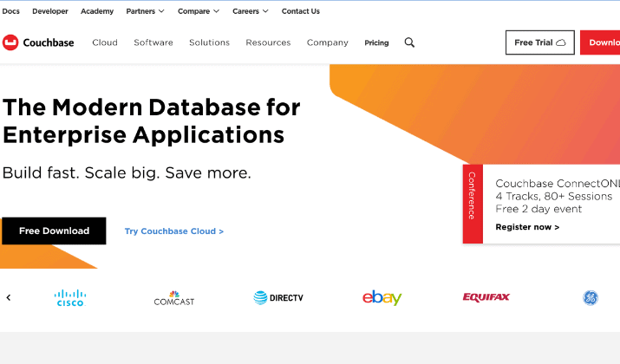Image resolution: width=620 pixels, height=364 pixels.
Task: Click the black Free Download button
Action: tap(54, 231)
